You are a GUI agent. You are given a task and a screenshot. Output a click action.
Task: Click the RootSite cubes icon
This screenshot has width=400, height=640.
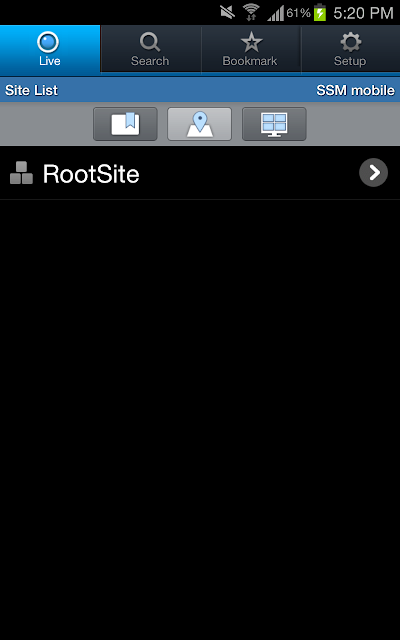(x=21, y=173)
